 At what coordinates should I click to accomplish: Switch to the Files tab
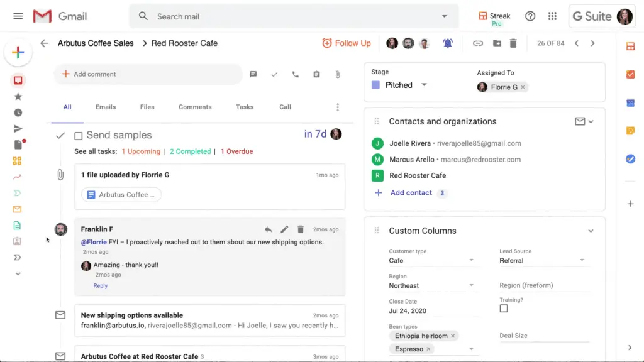147,107
